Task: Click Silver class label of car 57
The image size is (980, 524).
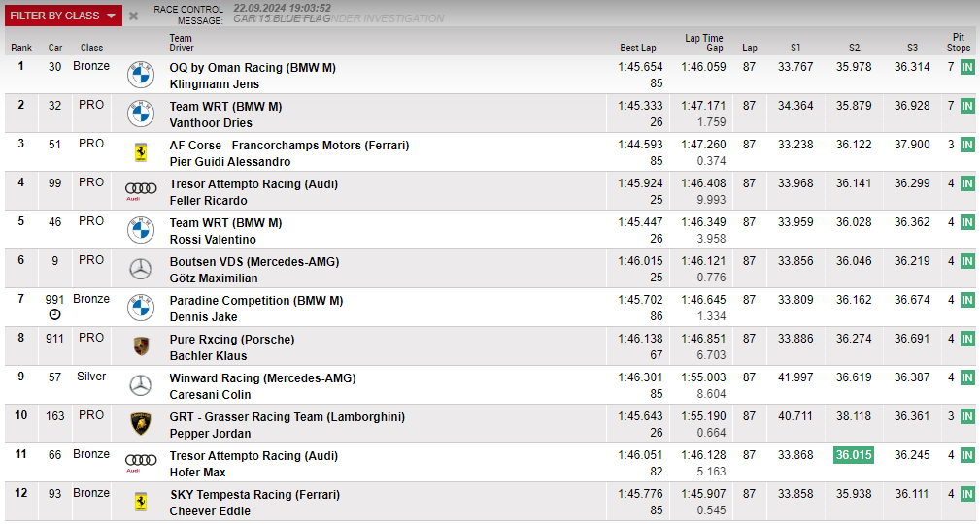Action: [x=91, y=376]
